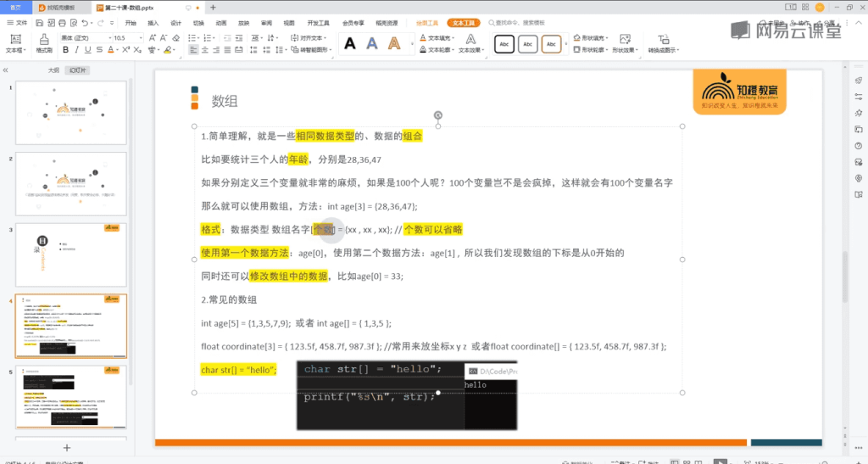Open the font size 10.5 dropdown
Screen dimensions: 868x464
pos(125,38)
